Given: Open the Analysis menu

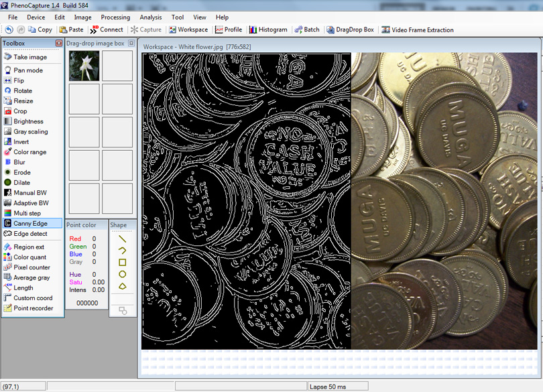Looking at the screenshot, I should pyautogui.click(x=150, y=17).
